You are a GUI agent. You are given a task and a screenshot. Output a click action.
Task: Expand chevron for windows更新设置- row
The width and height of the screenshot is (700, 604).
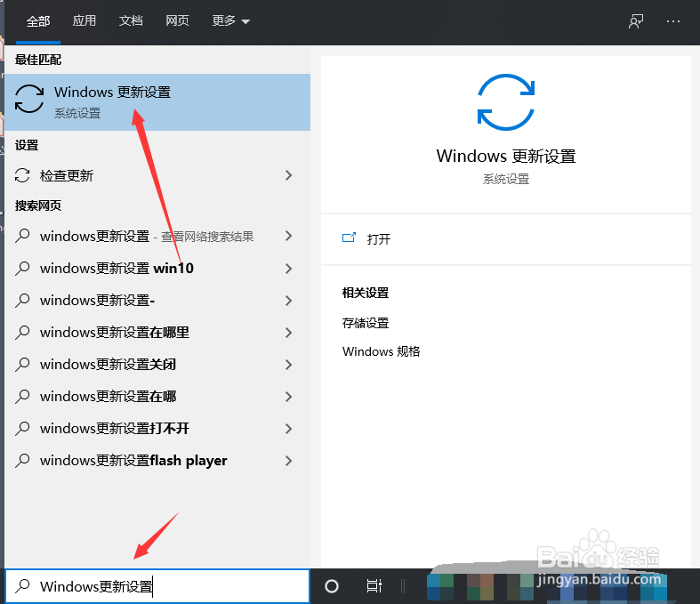click(x=289, y=301)
